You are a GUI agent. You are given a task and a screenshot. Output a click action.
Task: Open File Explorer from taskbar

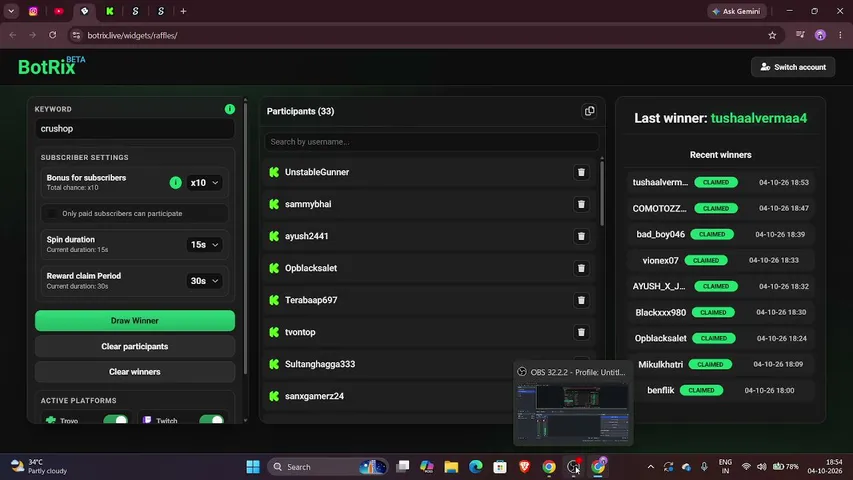pos(451,466)
